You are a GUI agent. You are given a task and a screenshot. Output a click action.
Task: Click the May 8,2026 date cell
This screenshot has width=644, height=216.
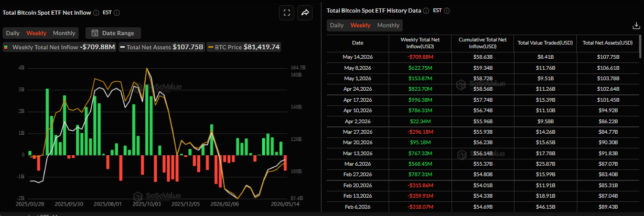(x=357, y=68)
